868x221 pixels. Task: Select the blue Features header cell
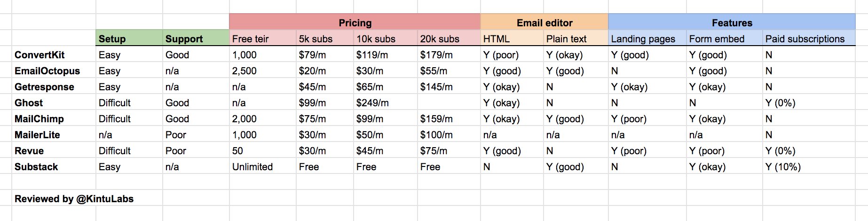732,22
